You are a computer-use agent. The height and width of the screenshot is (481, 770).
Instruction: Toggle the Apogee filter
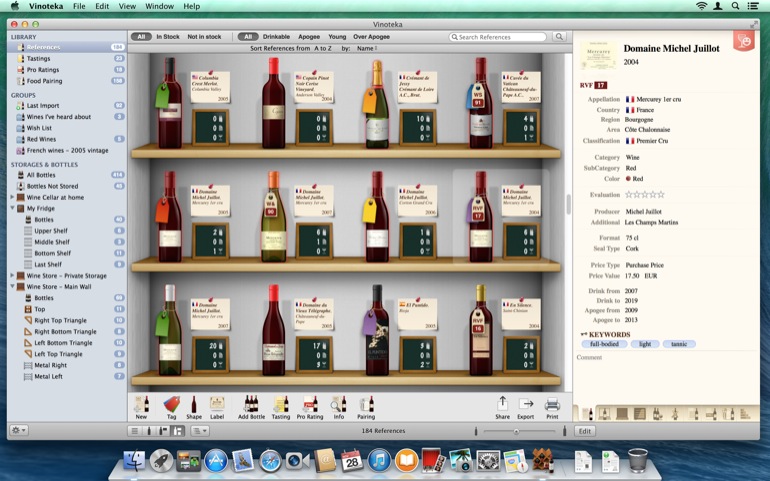click(x=309, y=36)
